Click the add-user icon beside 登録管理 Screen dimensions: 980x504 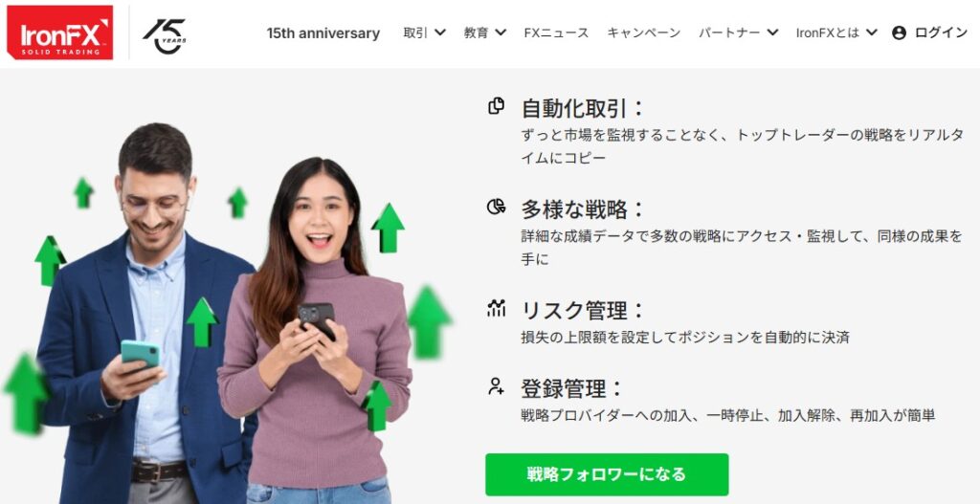tap(497, 386)
